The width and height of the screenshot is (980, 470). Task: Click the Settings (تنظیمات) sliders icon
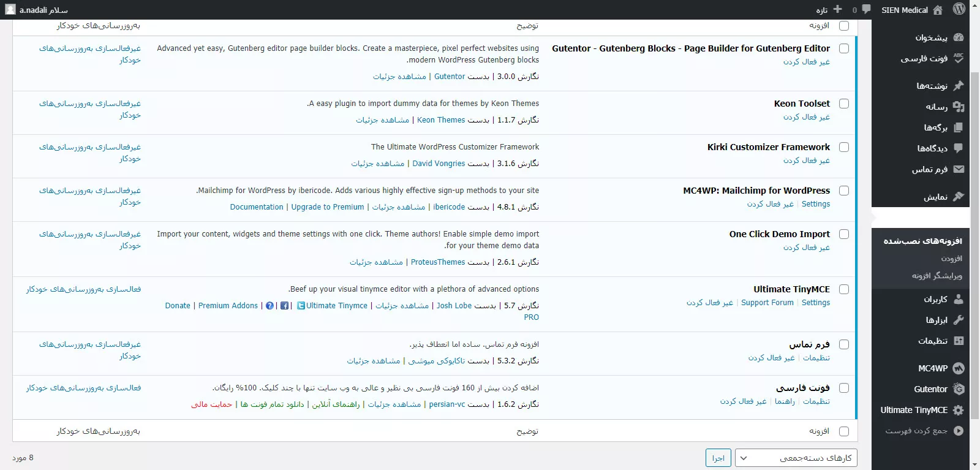click(x=959, y=341)
